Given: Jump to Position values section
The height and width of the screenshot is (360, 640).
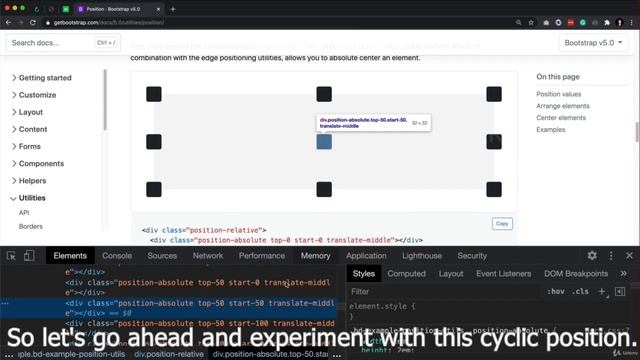Looking at the screenshot, I should (x=558, y=94).
